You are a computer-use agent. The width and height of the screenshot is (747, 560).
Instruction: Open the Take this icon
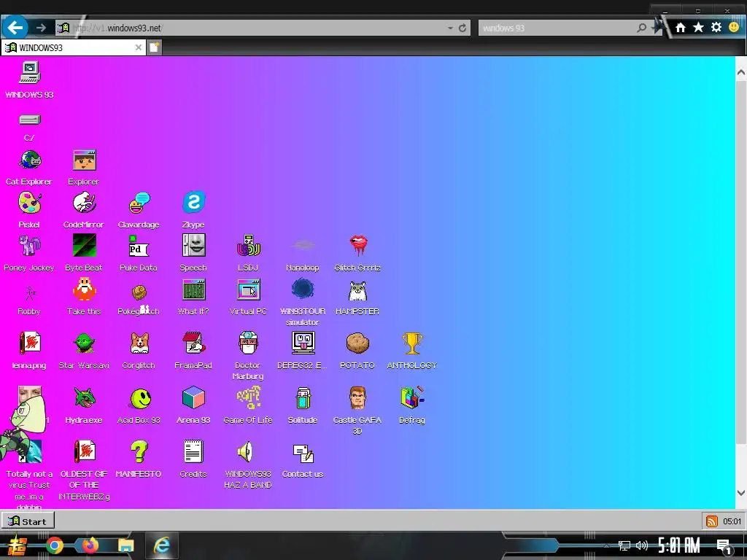coord(85,289)
